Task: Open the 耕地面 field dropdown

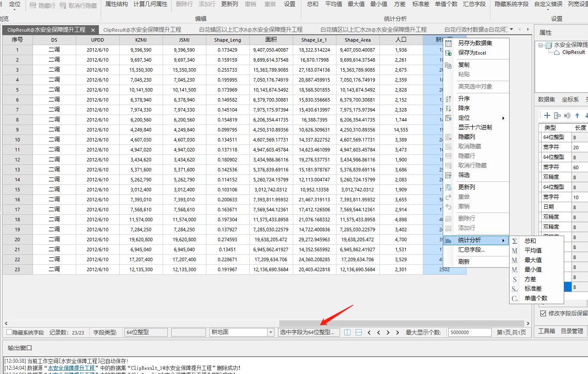Action: [x=270, y=332]
